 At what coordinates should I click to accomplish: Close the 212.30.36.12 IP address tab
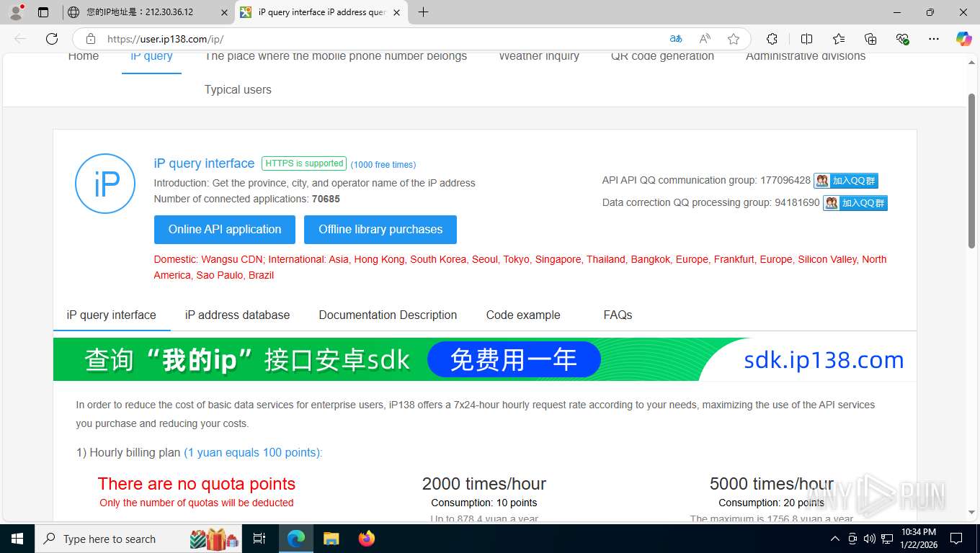[x=224, y=12]
